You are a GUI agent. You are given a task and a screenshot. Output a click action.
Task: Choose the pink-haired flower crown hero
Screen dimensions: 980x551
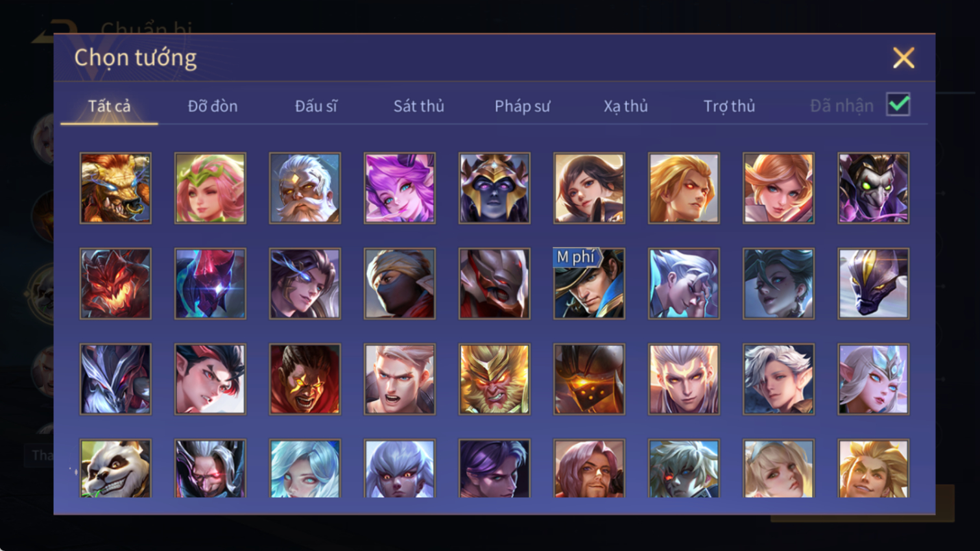pos(210,188)
